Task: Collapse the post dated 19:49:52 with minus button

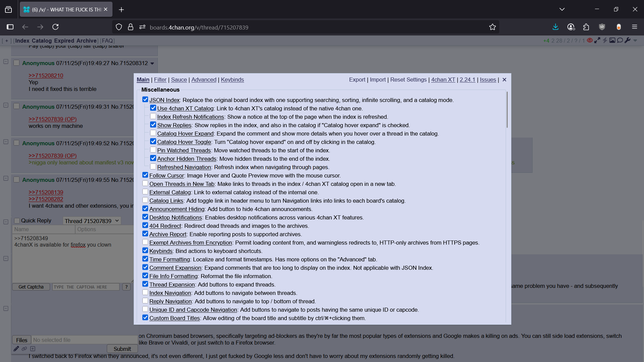Action: (6, 142)
